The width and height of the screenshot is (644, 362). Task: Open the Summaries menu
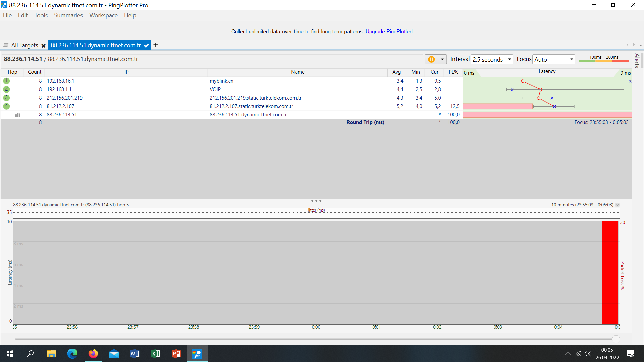click(68, 15)
